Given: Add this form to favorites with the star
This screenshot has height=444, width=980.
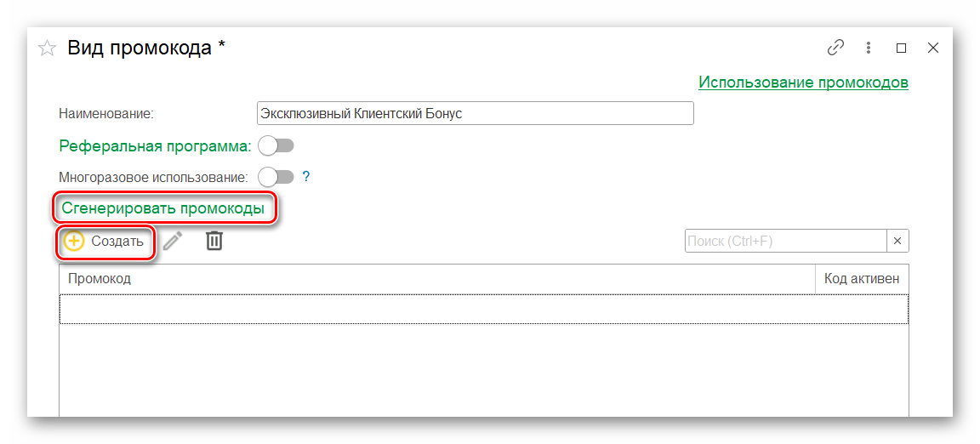Looking at the screenshot, I should [x=48, y=48].
